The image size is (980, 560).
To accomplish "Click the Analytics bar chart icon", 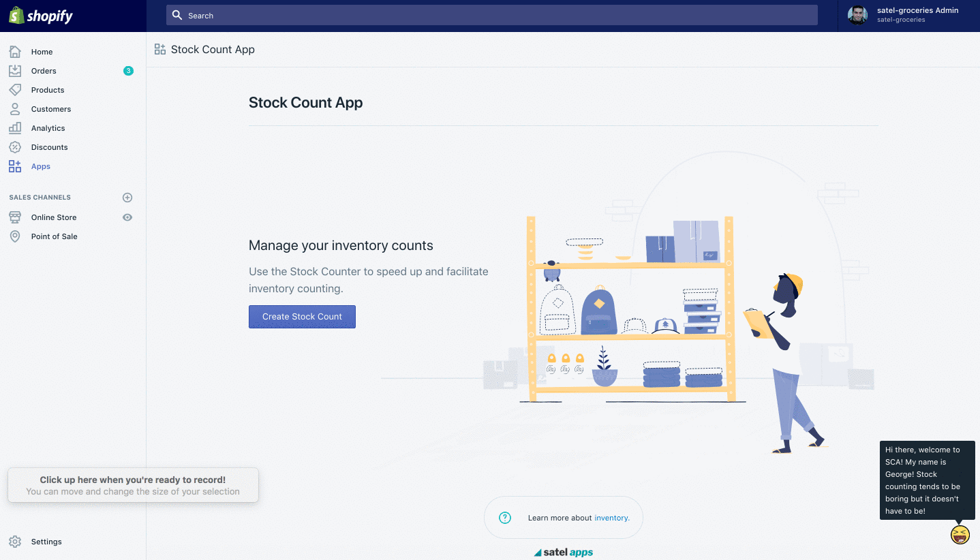I will [15, 128].
